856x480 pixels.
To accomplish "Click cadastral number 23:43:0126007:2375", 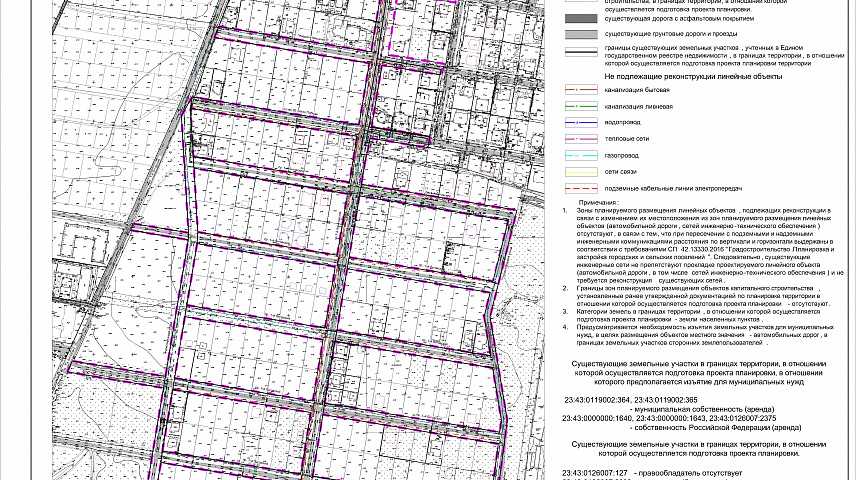I will click(759, 418).
